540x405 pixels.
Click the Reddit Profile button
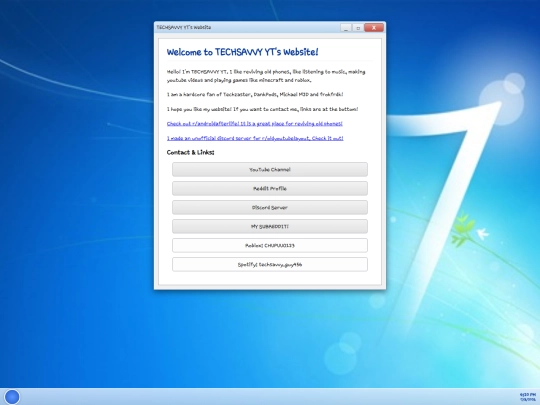tap(270, 188)
